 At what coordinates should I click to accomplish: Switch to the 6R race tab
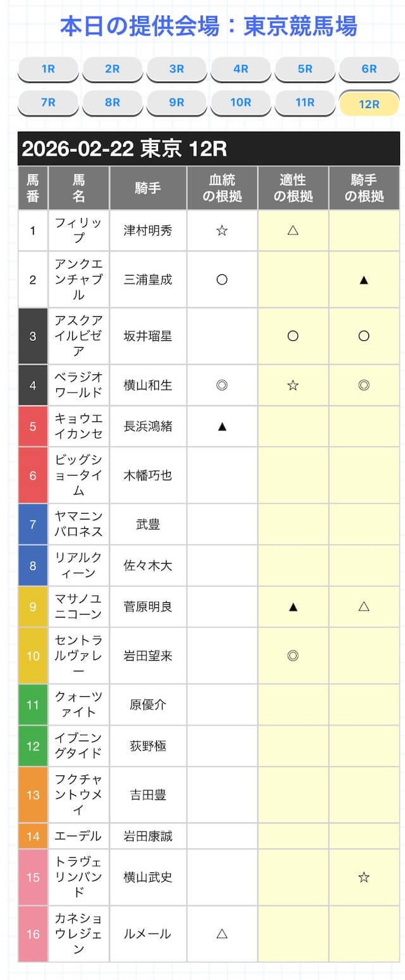tap(369, 69)
